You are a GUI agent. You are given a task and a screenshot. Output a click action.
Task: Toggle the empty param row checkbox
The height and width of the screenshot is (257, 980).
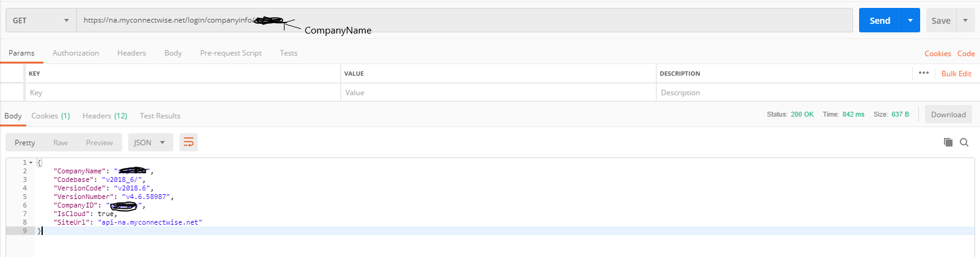click(x=12, y=92)
